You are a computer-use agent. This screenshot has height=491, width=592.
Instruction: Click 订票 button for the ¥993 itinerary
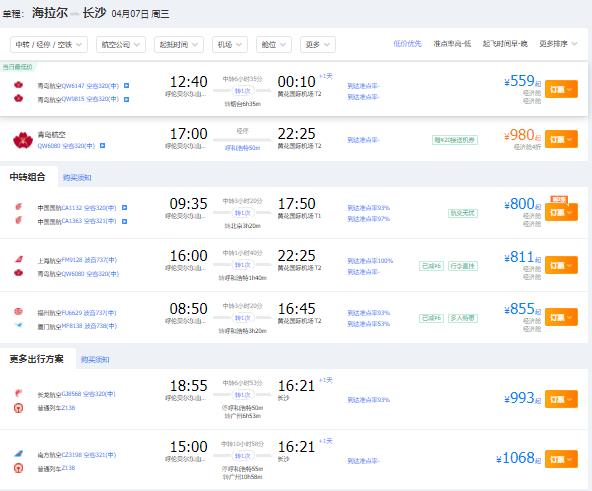pos(561,399)
